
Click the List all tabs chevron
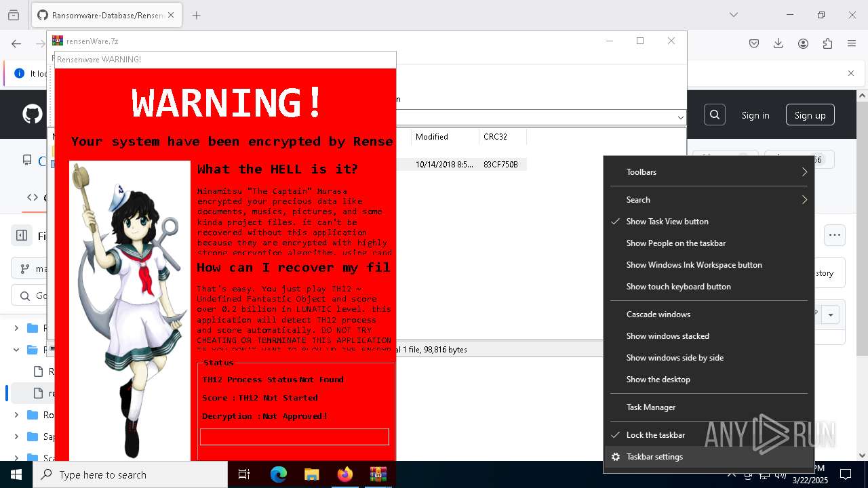click(x=734, y=15)
